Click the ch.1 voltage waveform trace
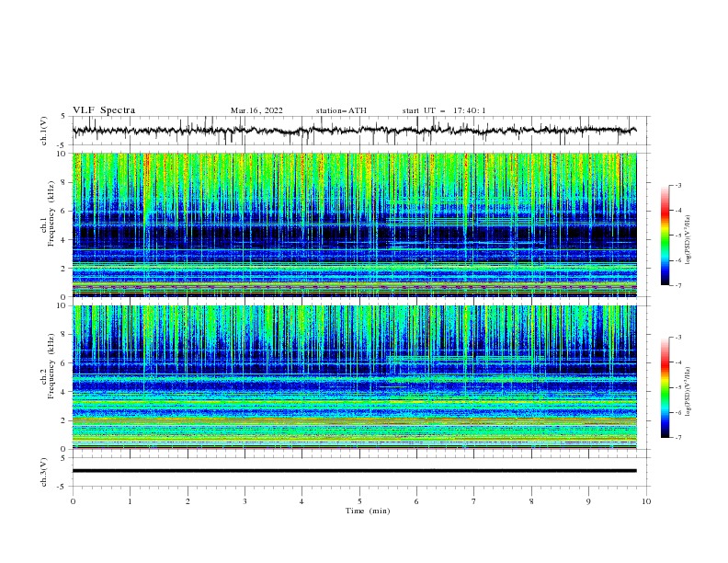The width and height of the screenshot is (728, 563). point(354,131)
